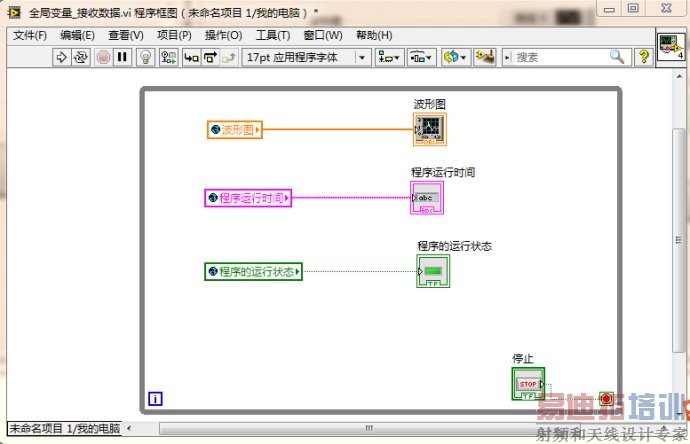This screenshot has width=690, height=444.
Task: Click the Pause button
Action: click(122, 57)
